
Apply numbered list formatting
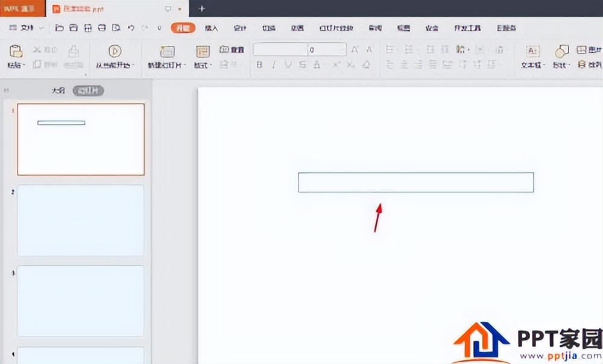point(409,49)
